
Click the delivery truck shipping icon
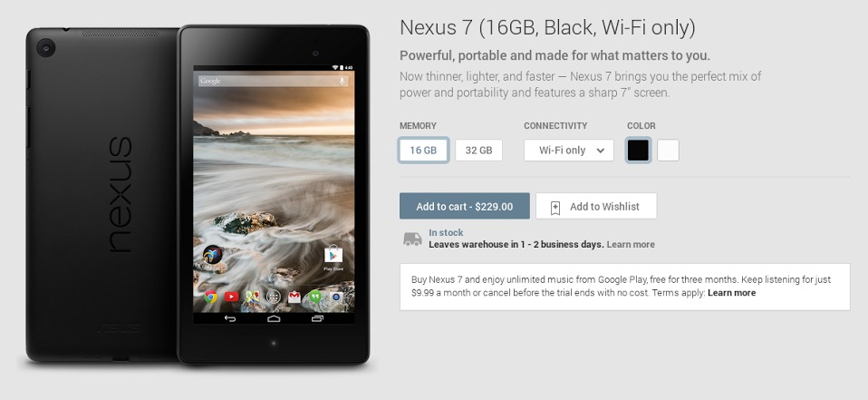click(x=412, y=239)
